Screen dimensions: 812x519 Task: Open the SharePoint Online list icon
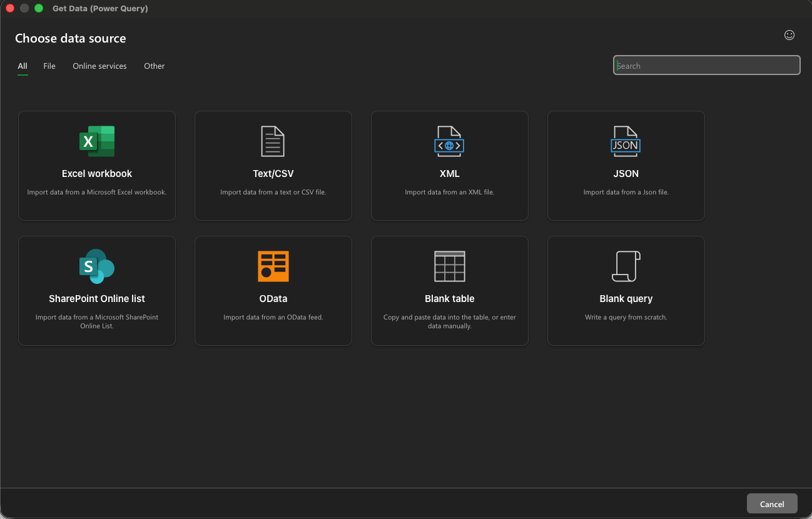[97, 266]
